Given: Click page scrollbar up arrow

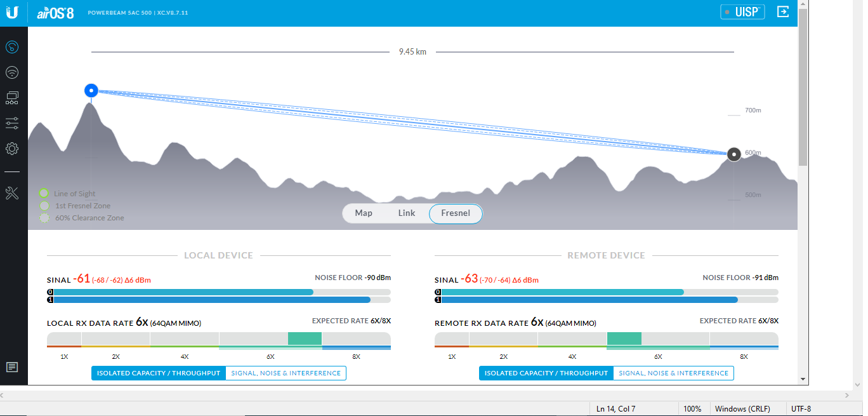Looking at the screenshot, I should click(x=803, y=5).
